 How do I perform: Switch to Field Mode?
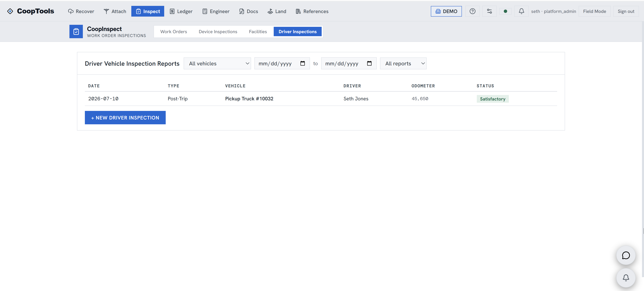click(595, 11)
